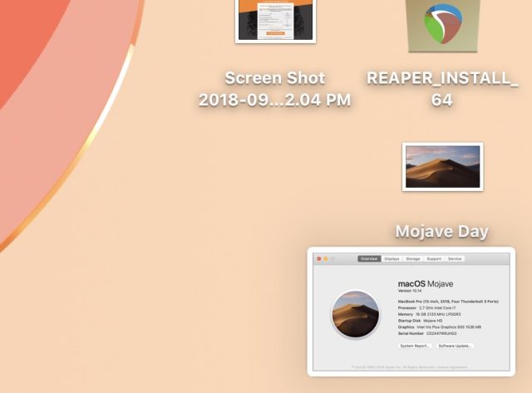Open the Storage tab
532x393 pixels.
(413, 258)
